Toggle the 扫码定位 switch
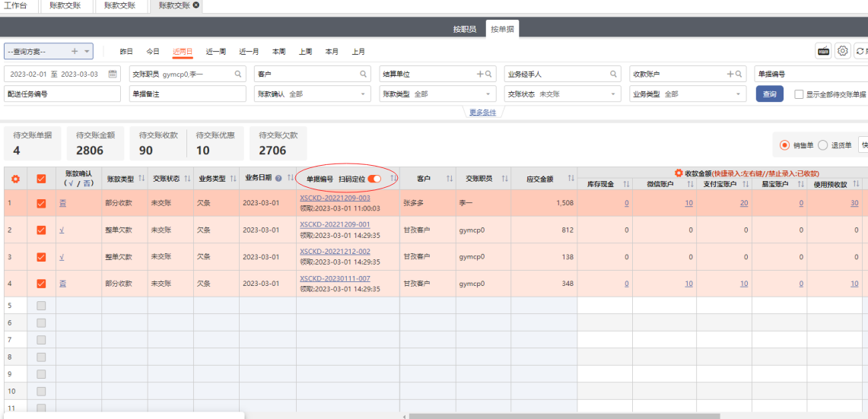 [x=374, y=179]
